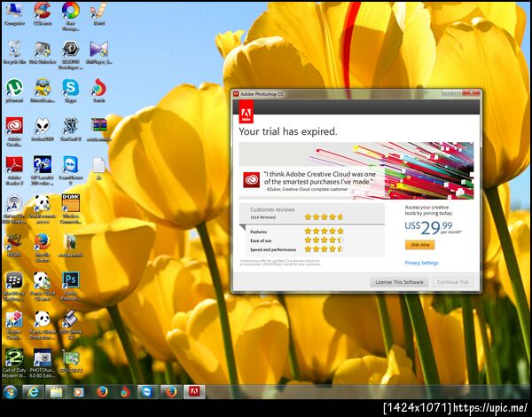Select the blank white file desktop icon

point(98,169)
